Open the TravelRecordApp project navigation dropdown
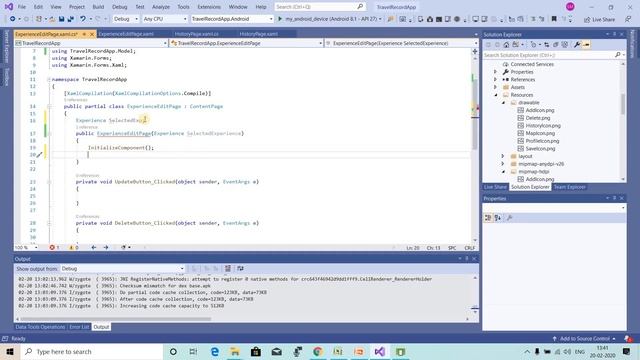The width and height of the screenshot is (640, 360). pos(91,43)
